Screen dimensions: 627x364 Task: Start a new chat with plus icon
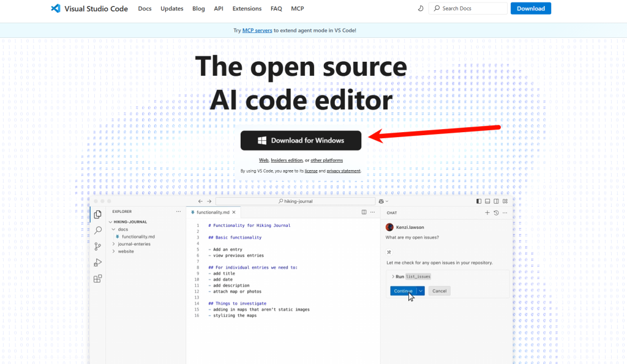click(487, 213)
